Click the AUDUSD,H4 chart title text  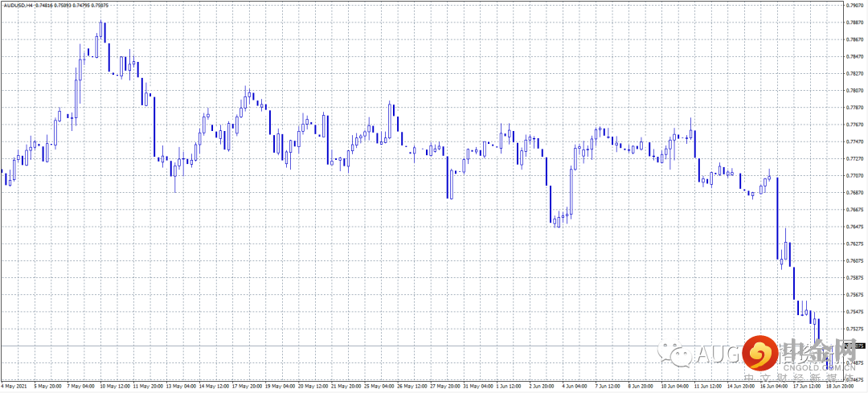[18, 5]
